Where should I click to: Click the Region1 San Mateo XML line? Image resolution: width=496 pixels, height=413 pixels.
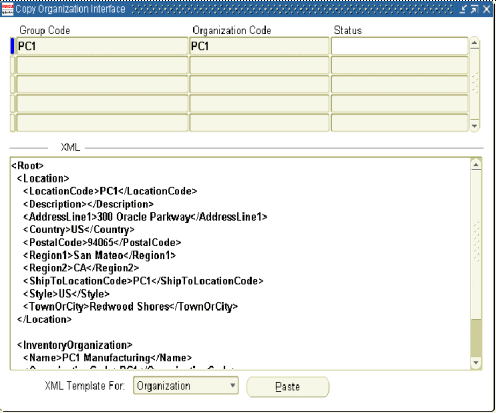(99, 255)
